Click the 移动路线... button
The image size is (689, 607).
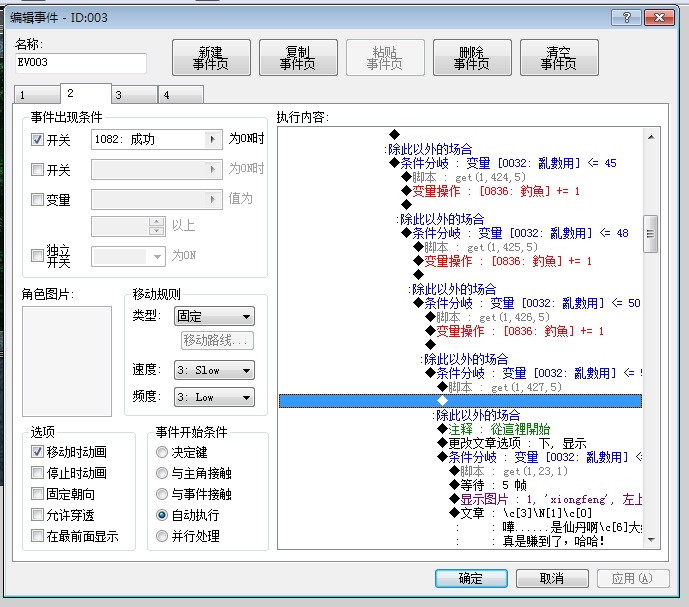217,340
